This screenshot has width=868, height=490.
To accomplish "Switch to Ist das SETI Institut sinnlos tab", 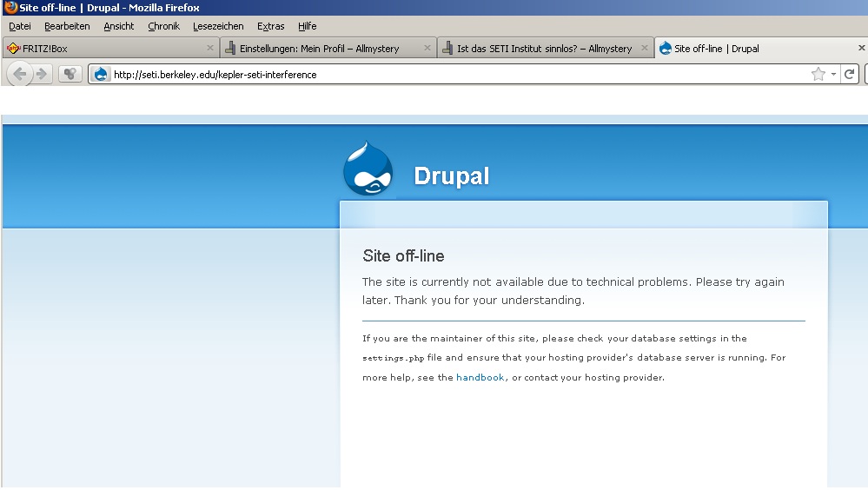I will (x=546, y=48).
